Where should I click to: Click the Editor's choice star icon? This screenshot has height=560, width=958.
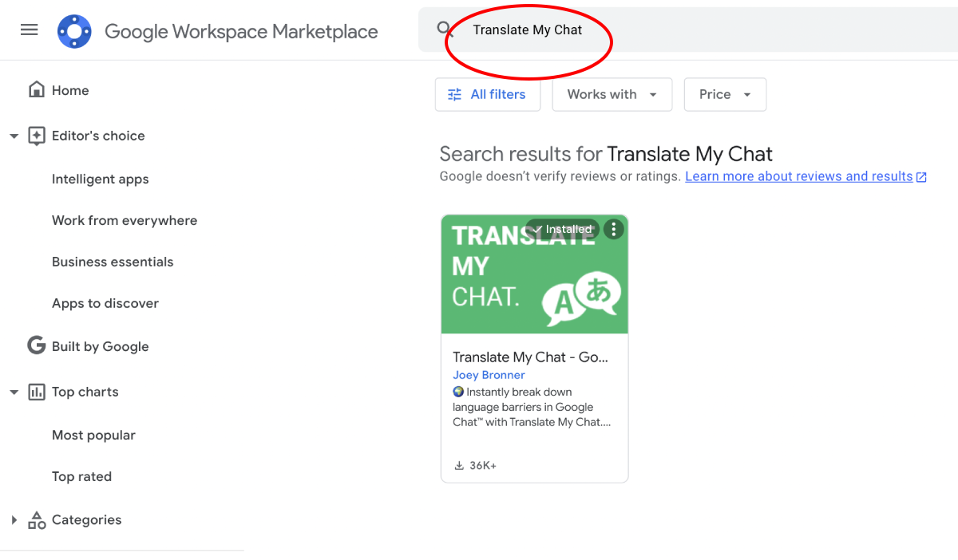point(37,136)
